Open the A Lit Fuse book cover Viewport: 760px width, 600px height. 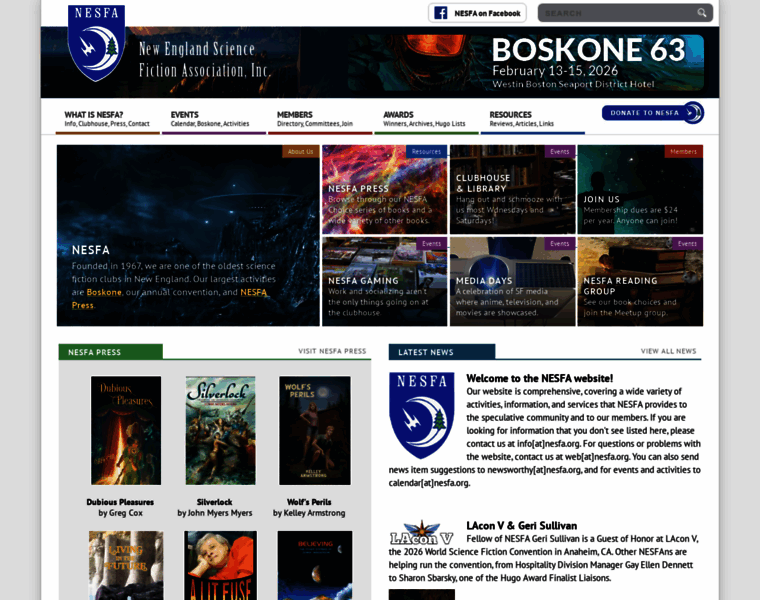(x=221, y=565)
